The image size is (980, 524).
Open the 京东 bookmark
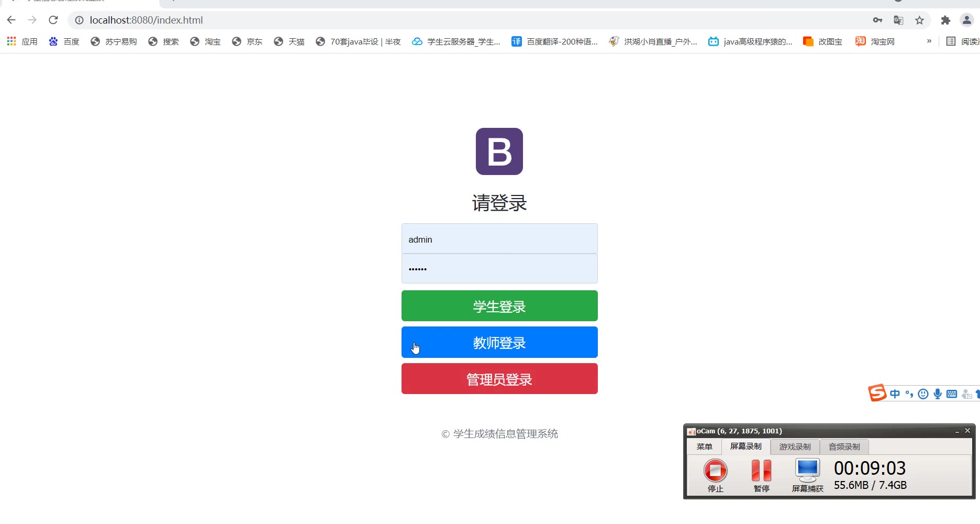[247, 41]
